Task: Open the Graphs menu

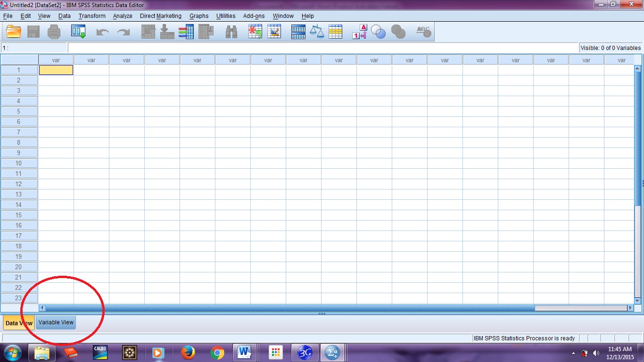Action: 199,16
